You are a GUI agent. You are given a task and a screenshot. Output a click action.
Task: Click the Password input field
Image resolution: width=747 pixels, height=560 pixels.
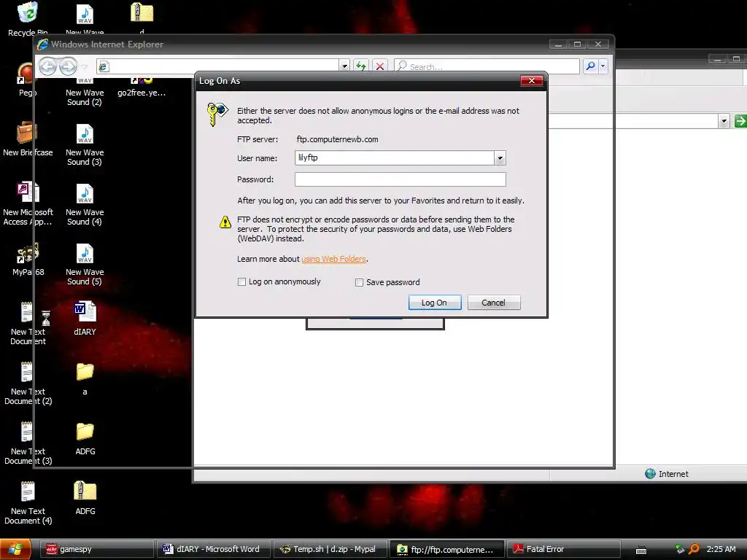(400, 179)
